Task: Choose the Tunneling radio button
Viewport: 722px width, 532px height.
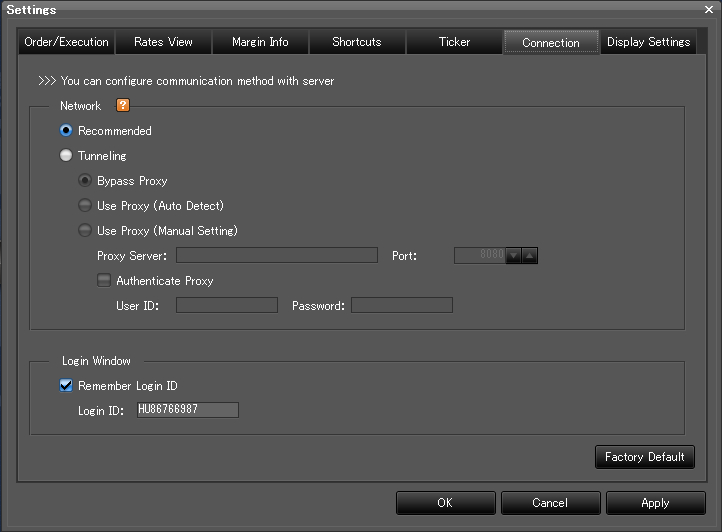Action: (66, 156)
